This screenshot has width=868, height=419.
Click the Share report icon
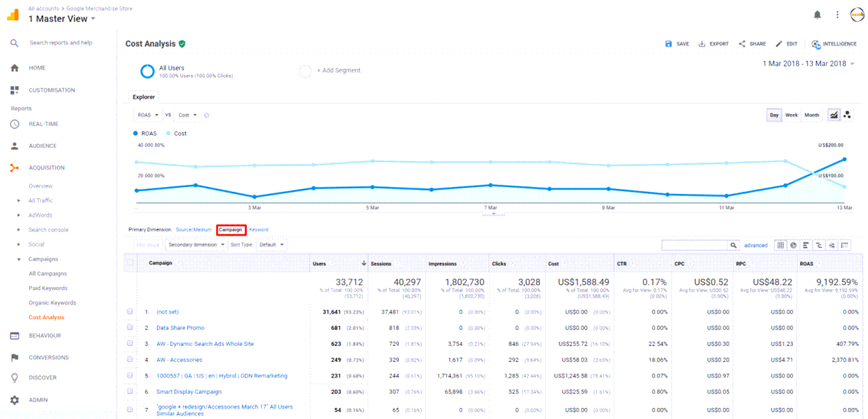[x=752, y=44]
